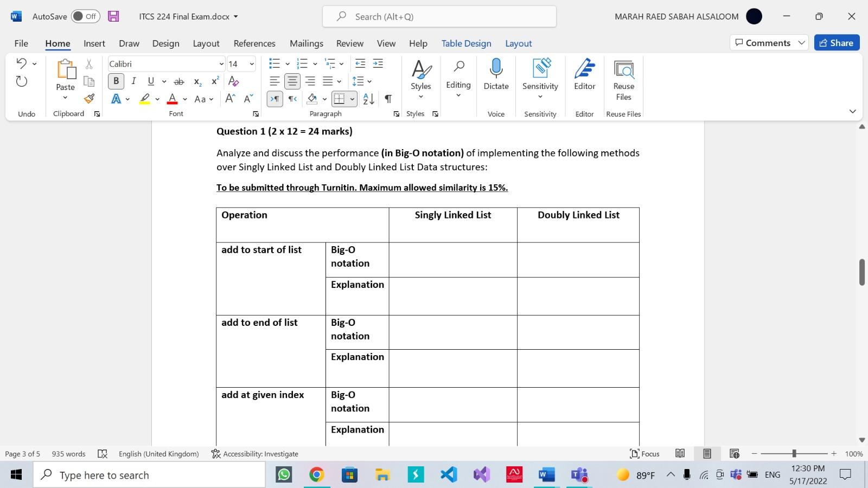Open Line Spacing dropdown
Viewport: 868px width, 488px height.
pos(361,81)
